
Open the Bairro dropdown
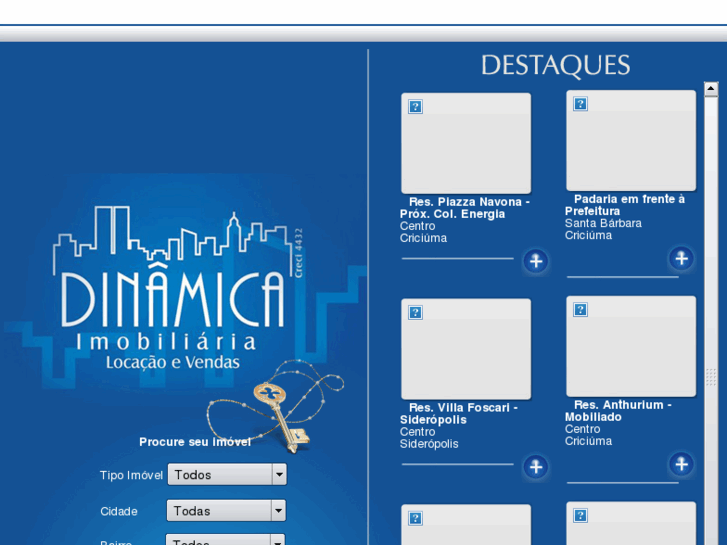[x=225, y=540]
